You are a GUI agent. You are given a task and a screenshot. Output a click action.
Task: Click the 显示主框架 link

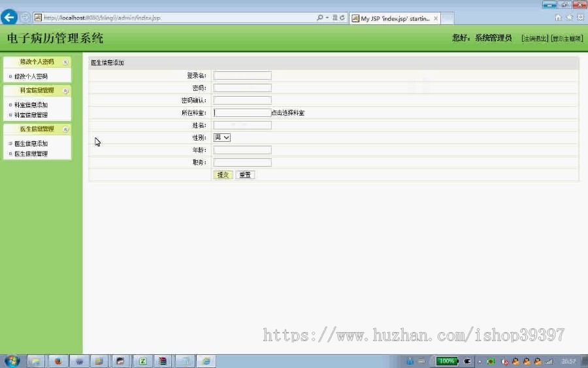coord(567,39)
